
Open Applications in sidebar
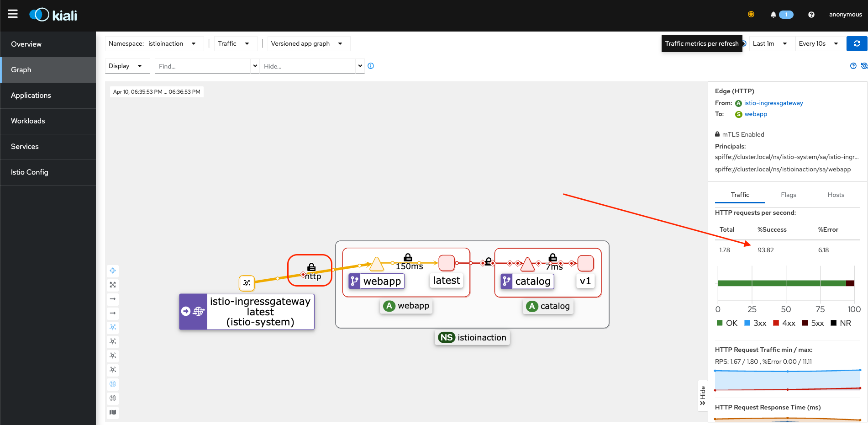pyautogui.click(x=48, y=96)
